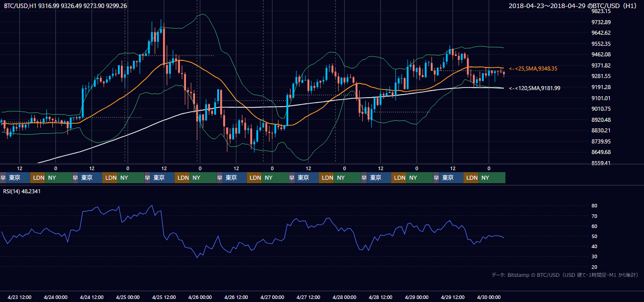Select the 4/29 12:00 time marker
This screenshot has width=644, height=302.
453,297
